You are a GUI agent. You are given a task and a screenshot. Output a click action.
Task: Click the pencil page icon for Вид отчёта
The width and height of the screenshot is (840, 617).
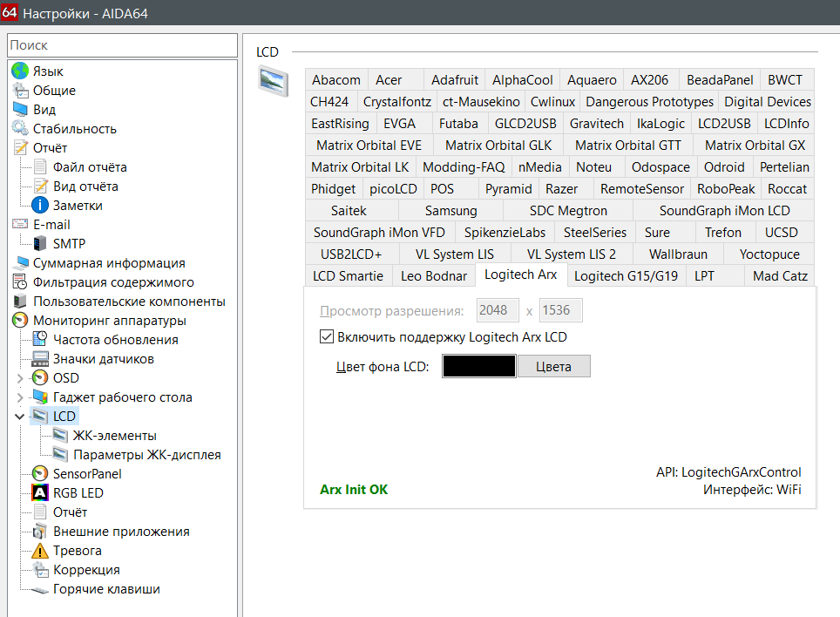coord(40,186)
